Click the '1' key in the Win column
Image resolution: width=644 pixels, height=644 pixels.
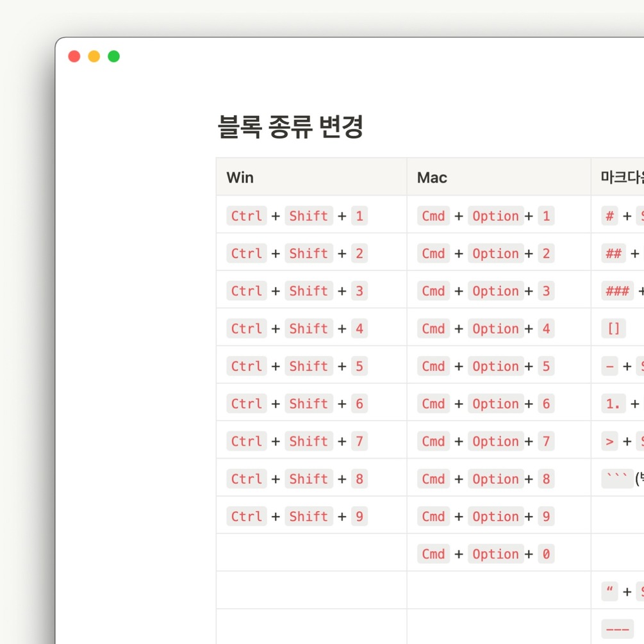tap(359, 215)
